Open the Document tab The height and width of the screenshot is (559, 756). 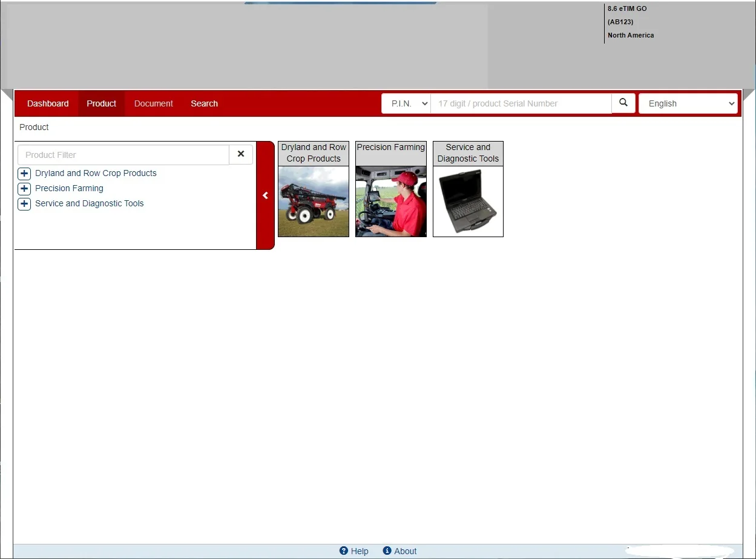pos(154,103)
